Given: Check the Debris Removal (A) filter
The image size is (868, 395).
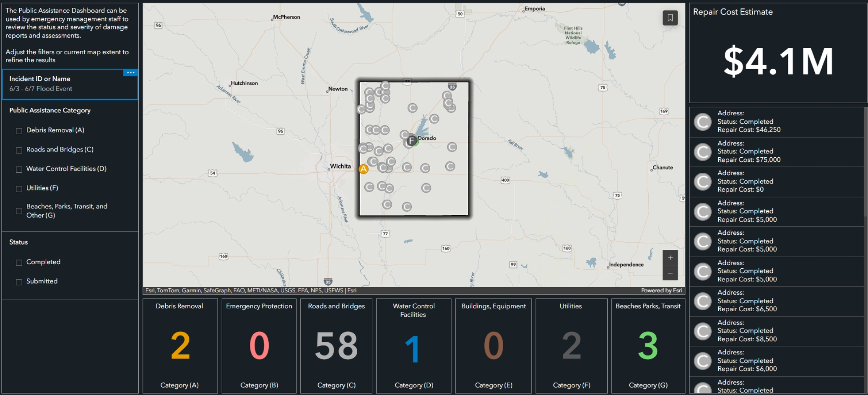Looking at the screenshot, I should pyautogui.click(x=19, y=130).
